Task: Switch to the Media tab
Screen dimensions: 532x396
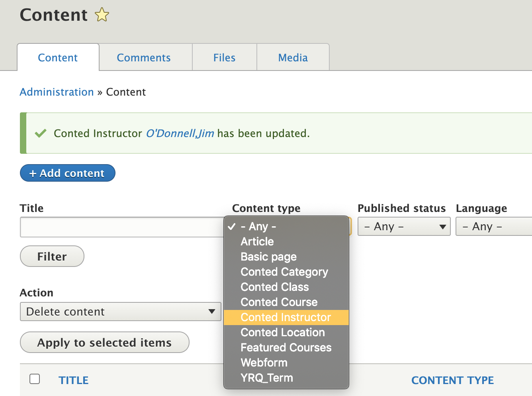Action: coord(293,57)
